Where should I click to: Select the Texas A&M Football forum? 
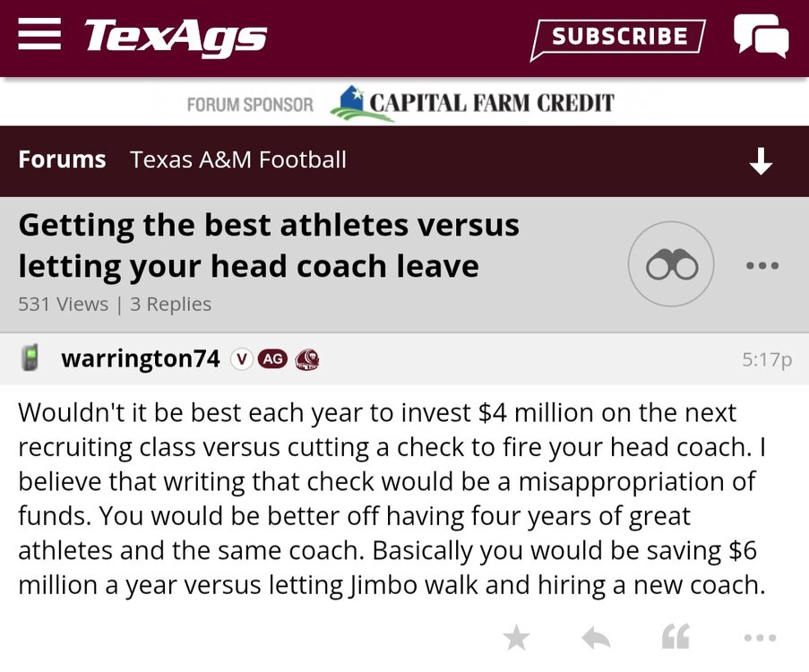point(237,160)
